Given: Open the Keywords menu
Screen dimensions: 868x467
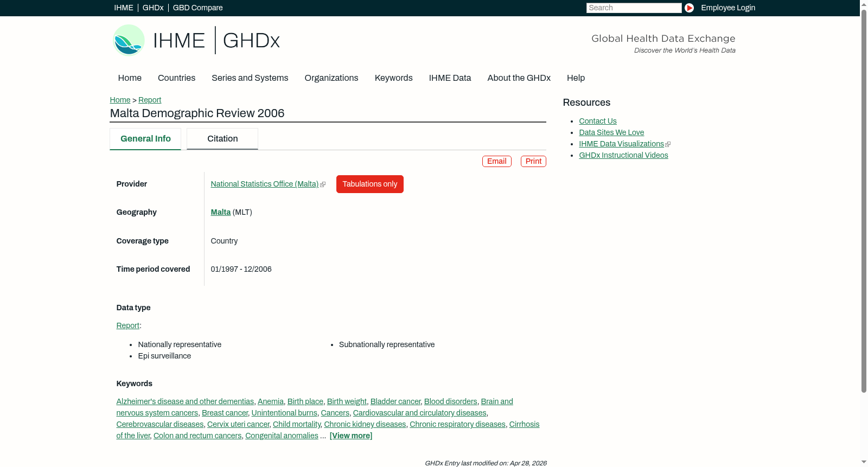Looking at the screenshot, I should tap(394, 78).
